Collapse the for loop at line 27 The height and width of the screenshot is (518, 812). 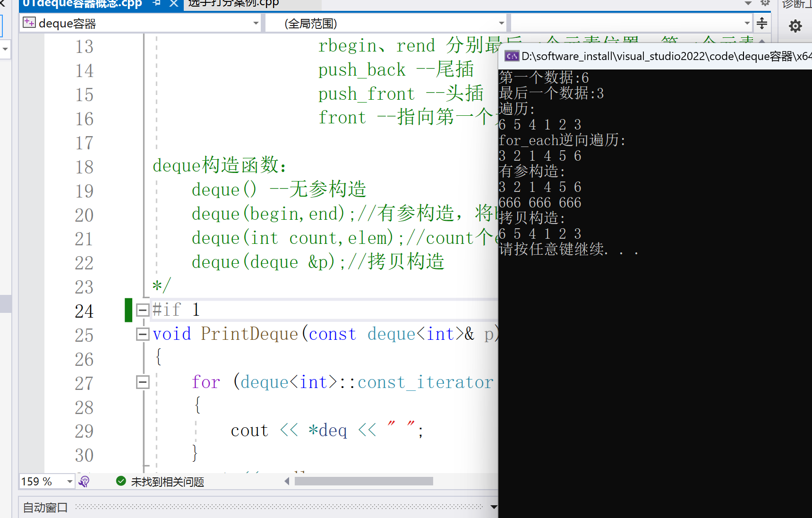(x=143, y=382)
